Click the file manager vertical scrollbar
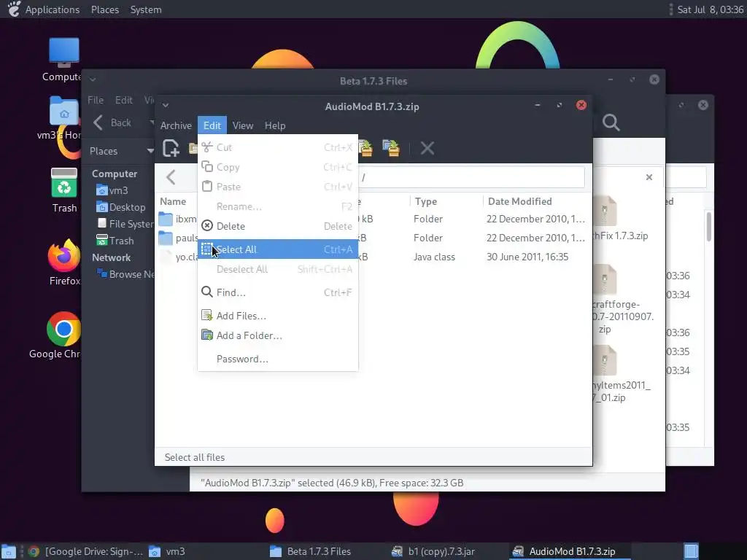This screenshot has width=747, height=560. click(708, 227)
